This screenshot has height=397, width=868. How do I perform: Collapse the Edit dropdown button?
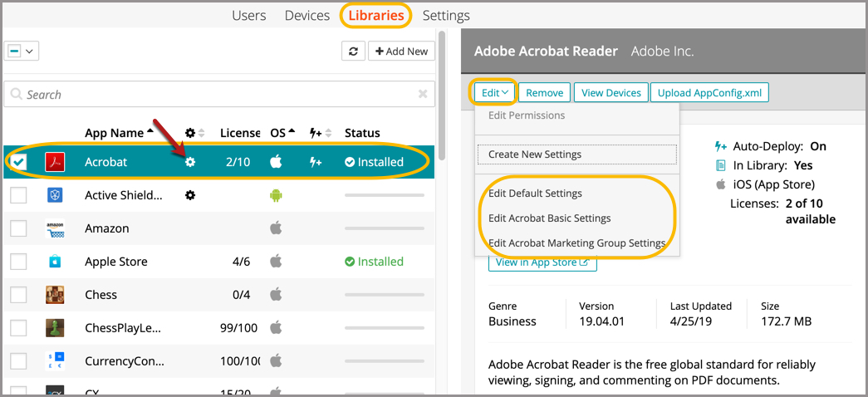[494, 93]
